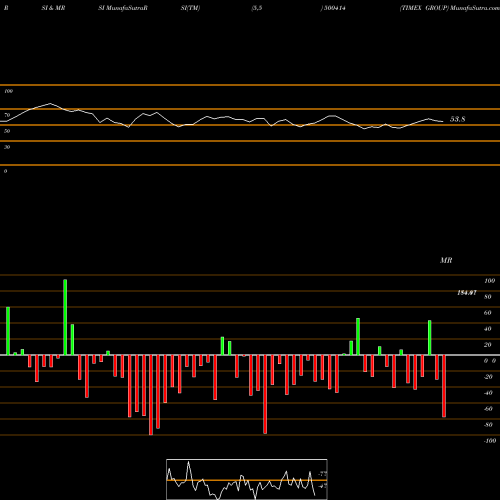This screenshot has height=500, width=500.
Task: Click the "-60" label on MR axis
Action: [x=488, y=409]
